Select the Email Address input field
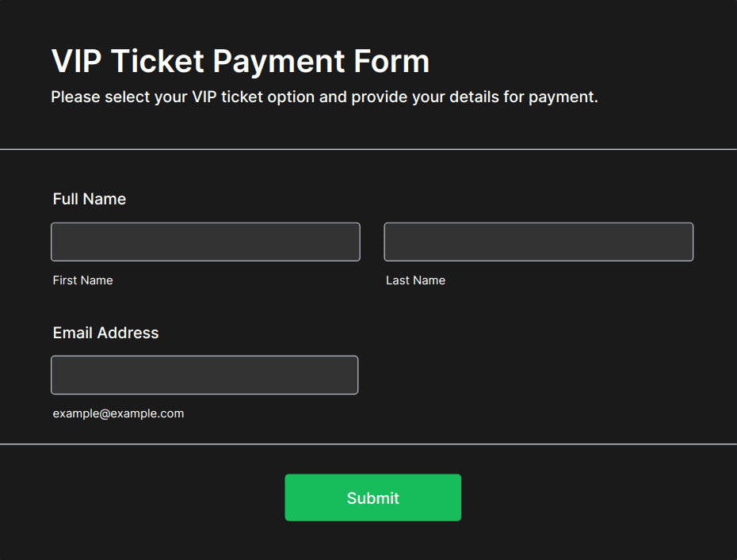The width and height of the screenshot is (737, 560). coord(204,375)
